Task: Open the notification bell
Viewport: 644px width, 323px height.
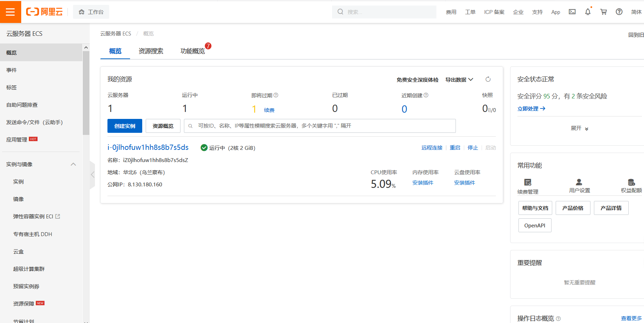Action: coord(588,11)
